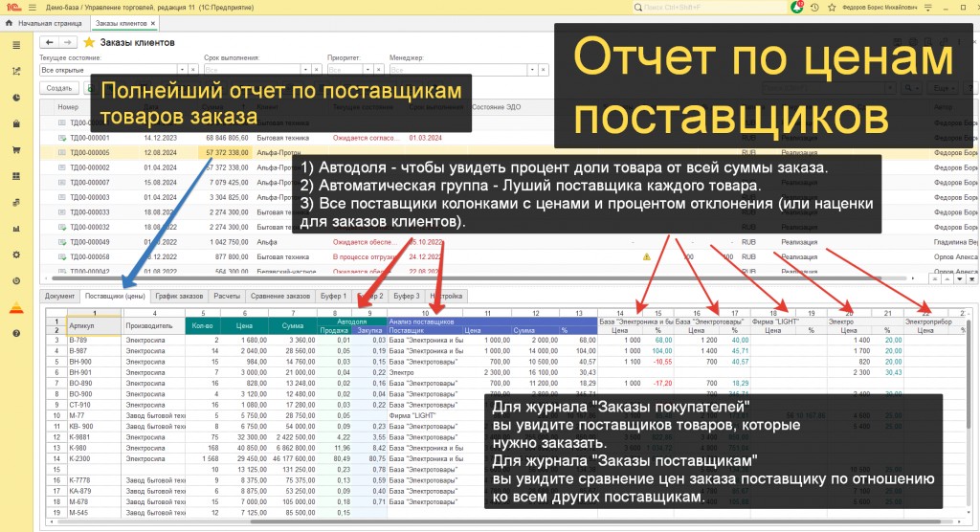Open the График заказов tab
Viewport: 980px width, 532px height.
pos(179,297)
